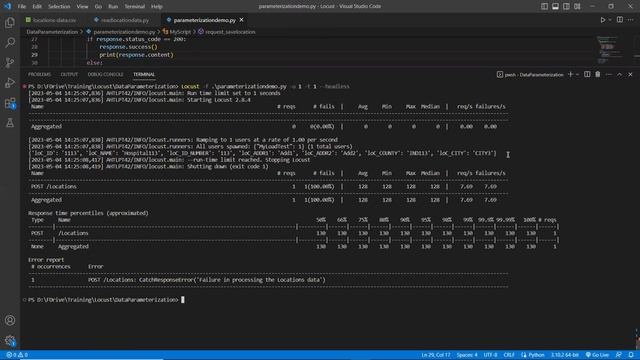Open the Selection menu
This screenshot has width=640, height=360.
click(59, 7)
